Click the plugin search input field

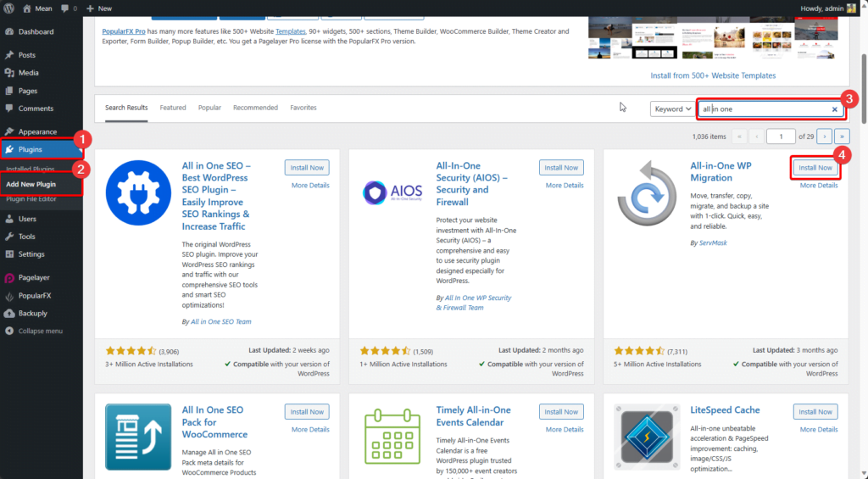[x=763, y=109]
